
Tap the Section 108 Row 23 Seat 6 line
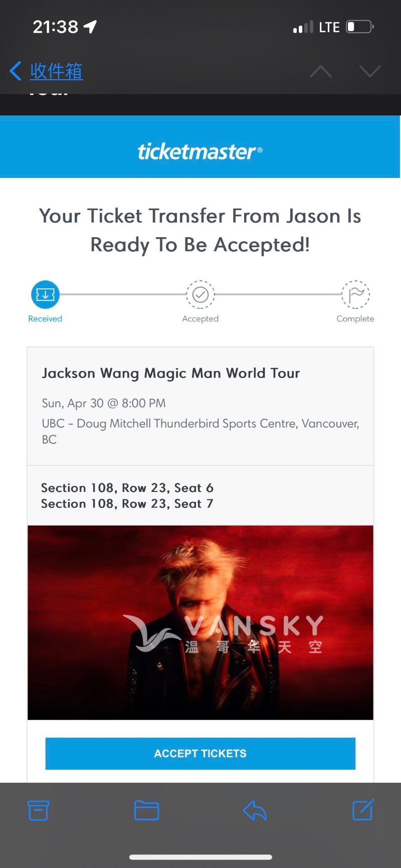(x=127, y=488)
